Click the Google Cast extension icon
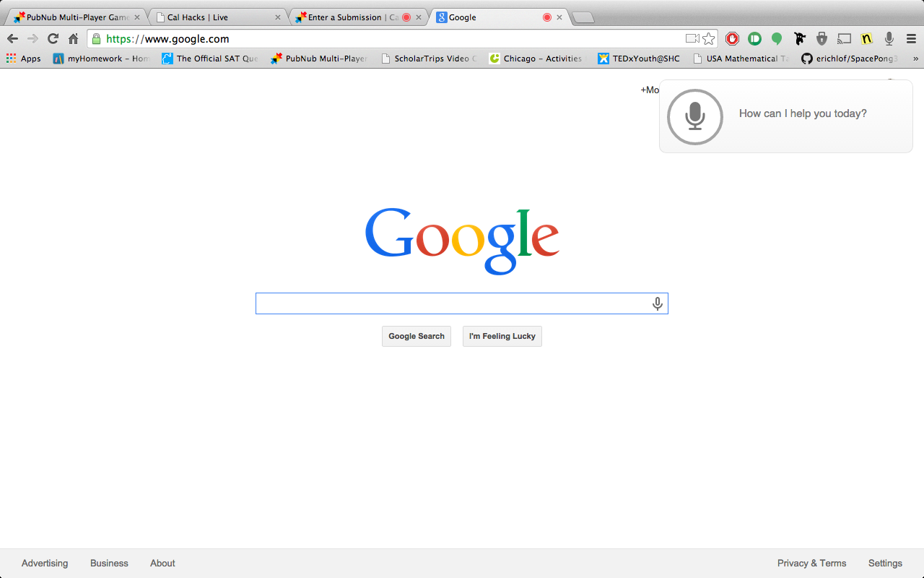924x578 pixels. [x=844, y=39]
